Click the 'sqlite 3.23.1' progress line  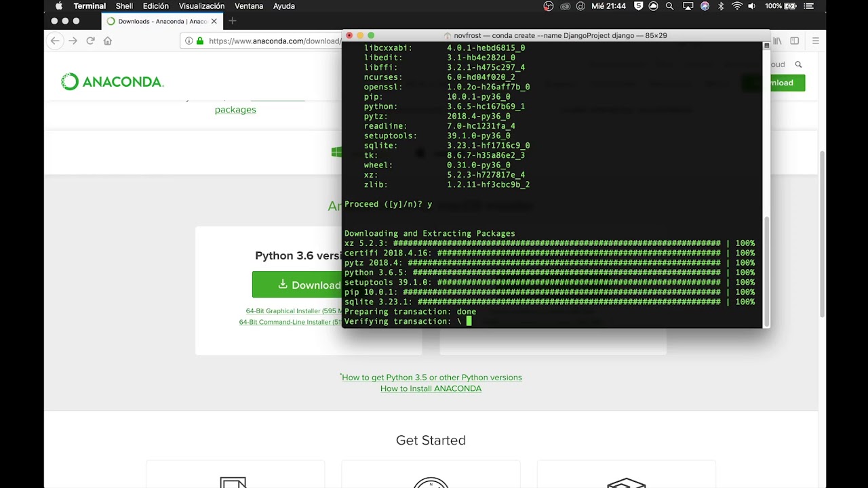click(549, 302)
